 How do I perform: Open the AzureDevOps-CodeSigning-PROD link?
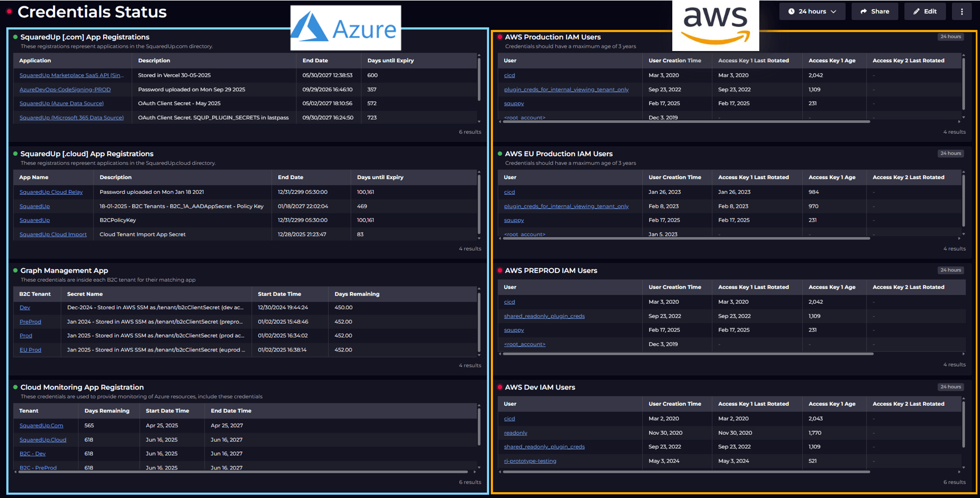pos(65,90)
